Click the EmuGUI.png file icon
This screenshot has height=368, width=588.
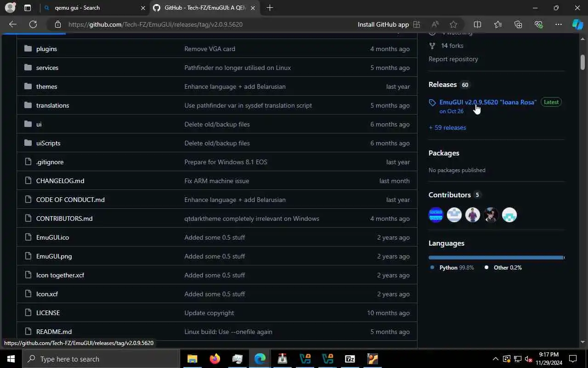28,256
